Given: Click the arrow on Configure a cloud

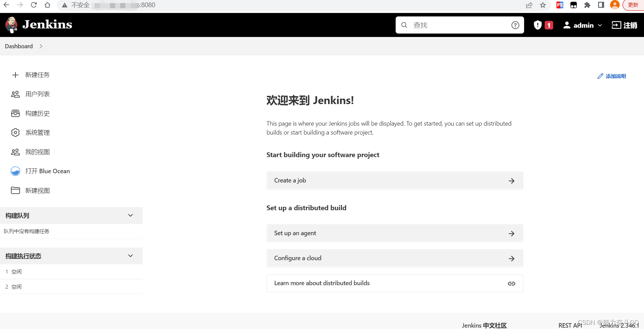Looking at the screenshot, I should coord(511,258).
